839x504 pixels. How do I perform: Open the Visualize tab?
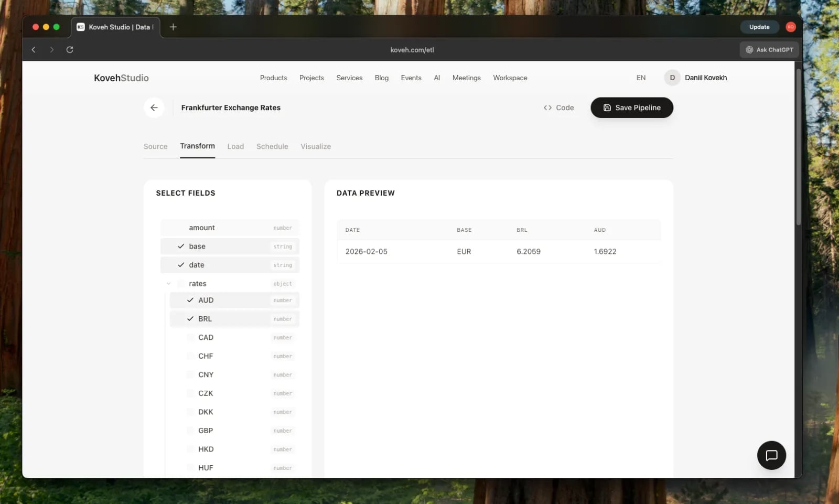point(315,146)
